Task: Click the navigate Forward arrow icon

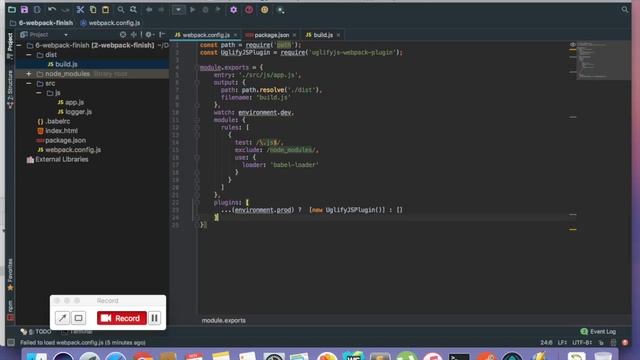Action: coord(161,9)
